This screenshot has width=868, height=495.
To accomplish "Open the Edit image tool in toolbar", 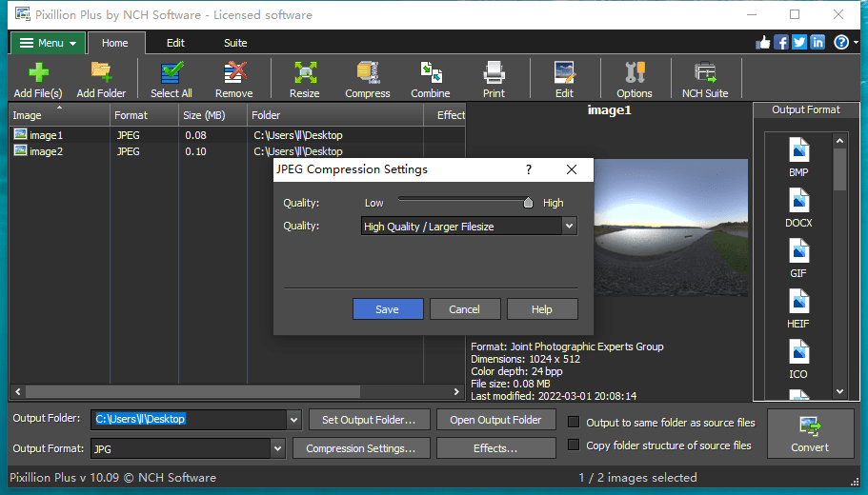I will coord(565,80).
